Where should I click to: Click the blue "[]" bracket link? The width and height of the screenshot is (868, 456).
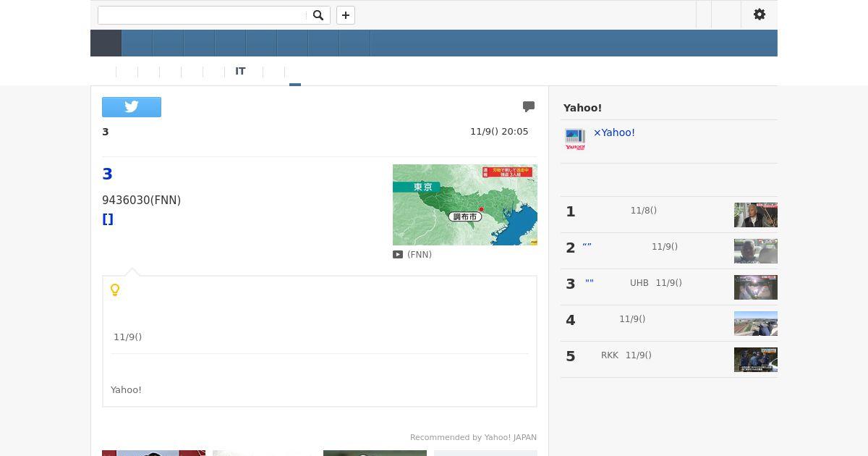(108, 219)
